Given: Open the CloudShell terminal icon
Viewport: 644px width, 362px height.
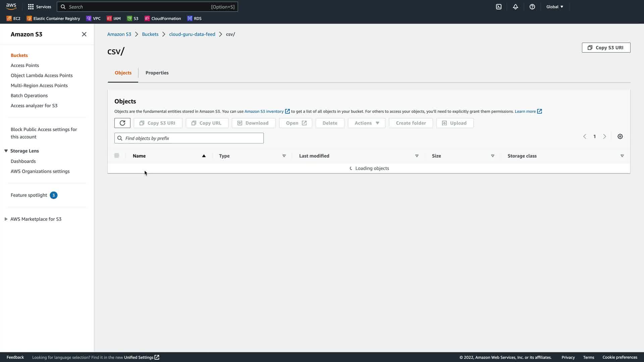Looking at the screenshot, I should click(499, 7).
